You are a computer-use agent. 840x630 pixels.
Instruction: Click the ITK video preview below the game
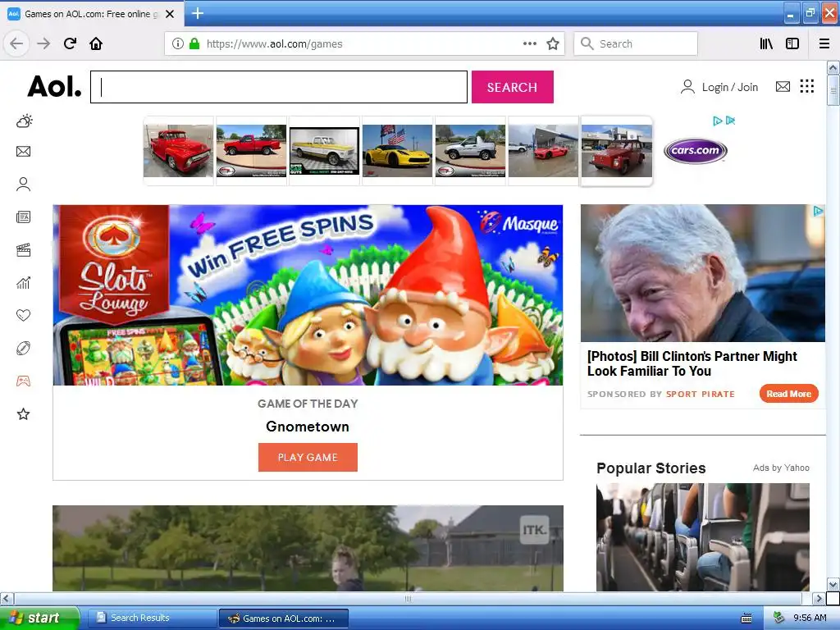point(308,548)
